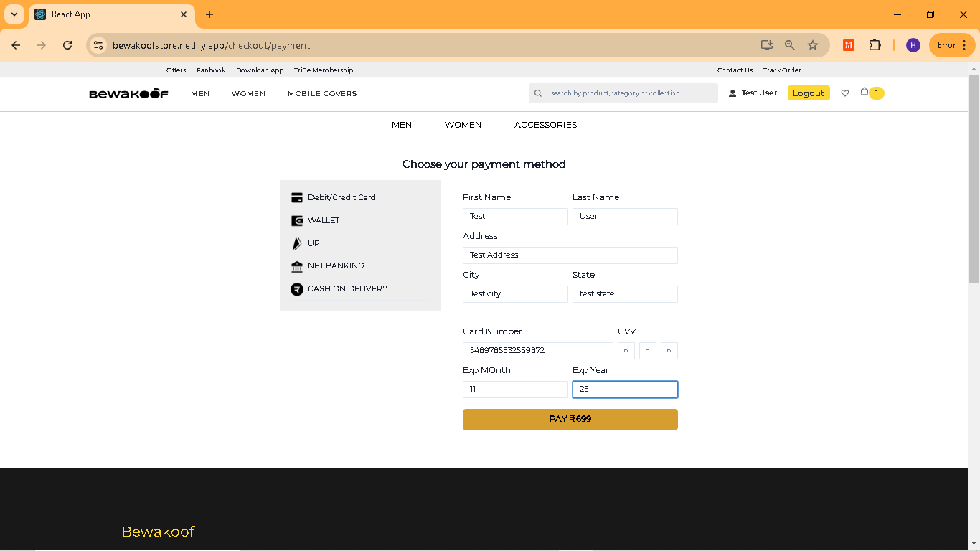Open the Download App link
This screenshot has width=980, height=551.
pos(260,70)
